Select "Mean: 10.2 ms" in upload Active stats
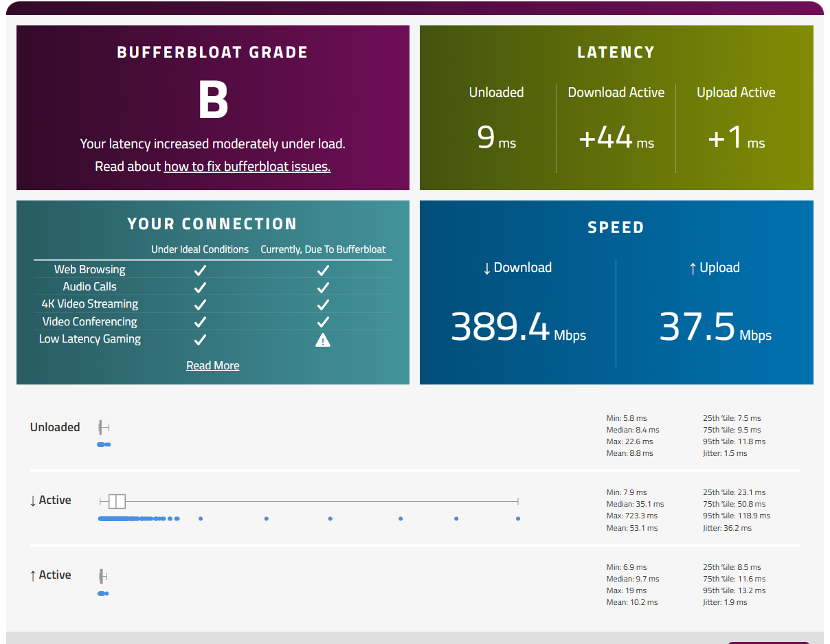 pyautogui.click(x=632, y=602)
